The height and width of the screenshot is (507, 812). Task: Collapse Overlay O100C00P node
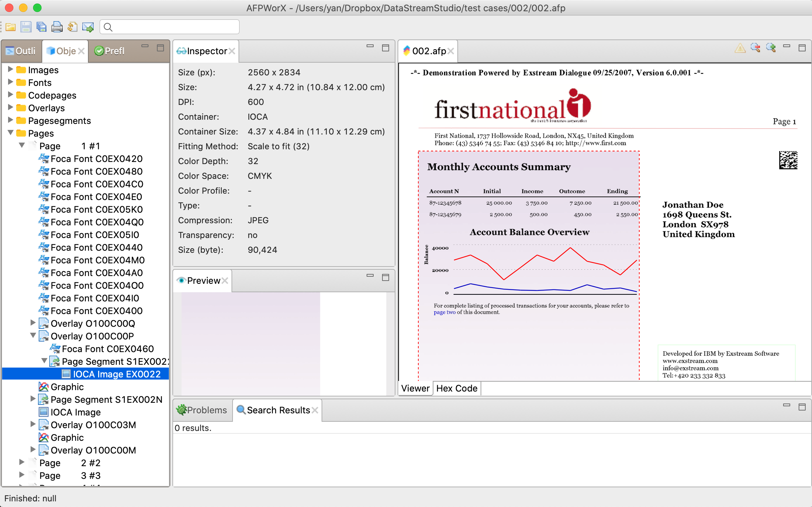33,336
